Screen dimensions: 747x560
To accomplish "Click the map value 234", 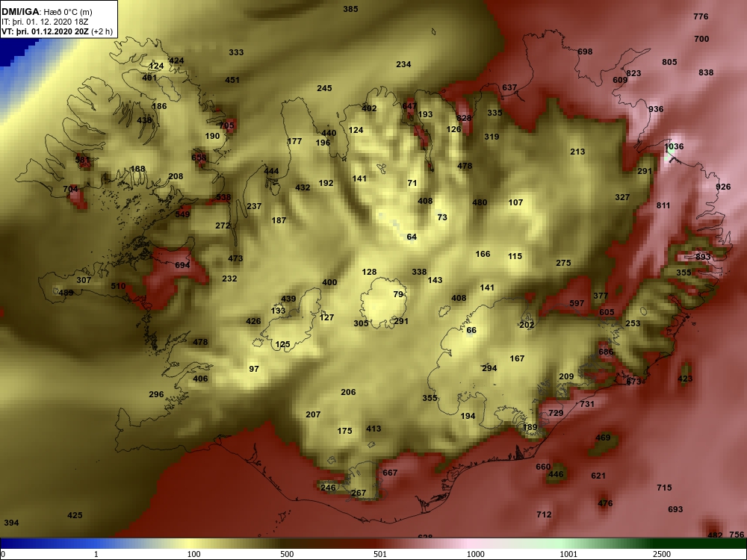I will [x=403, y=64].
